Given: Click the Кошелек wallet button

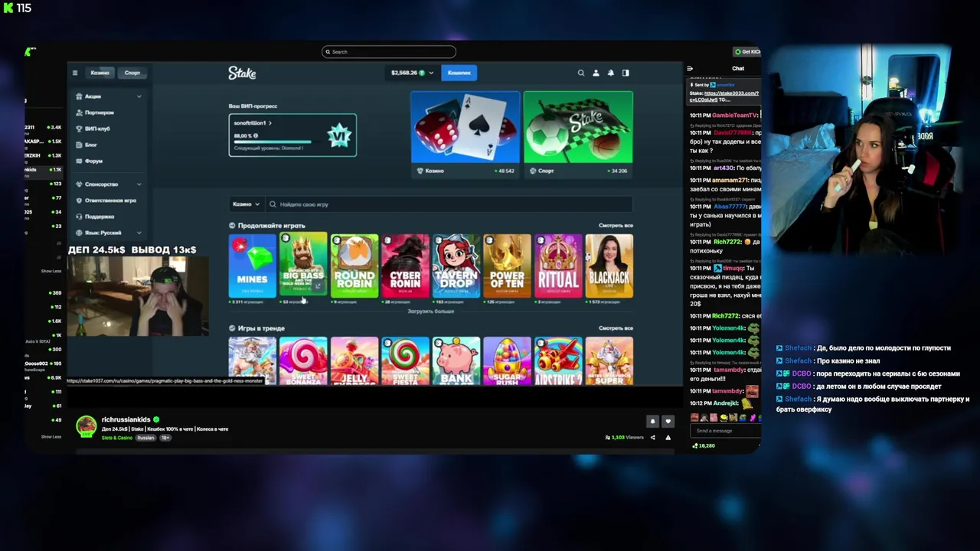Looking at the screenshot, I should 459,73.
